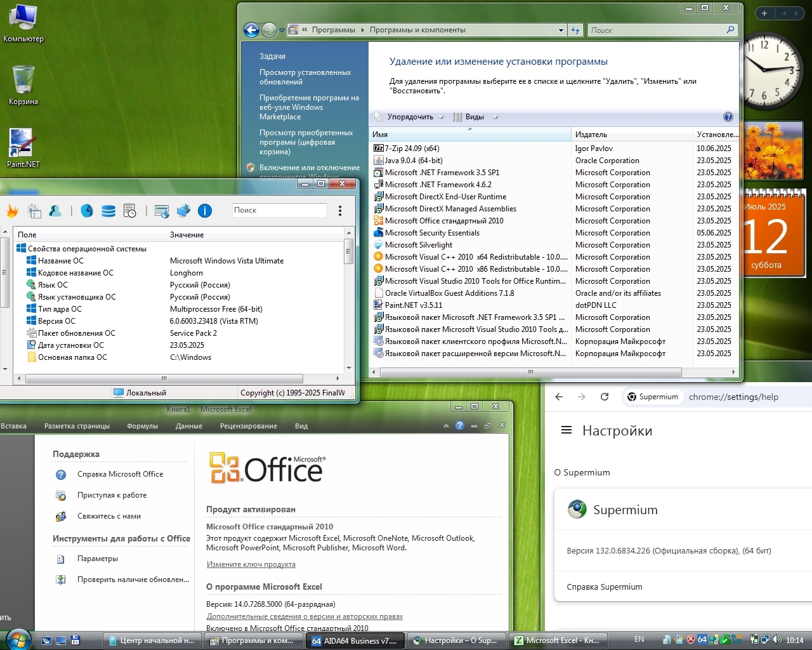Click the flame icon in AIDA64 toolbar
812x650 pixels.
coord(12,211)
